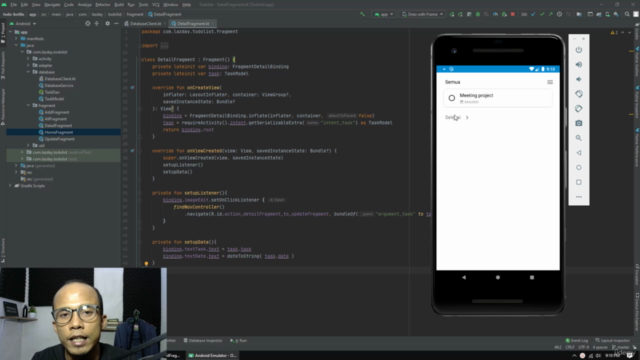
Task: Click the Git commit checkmark icon
Action: pos(542,14)
